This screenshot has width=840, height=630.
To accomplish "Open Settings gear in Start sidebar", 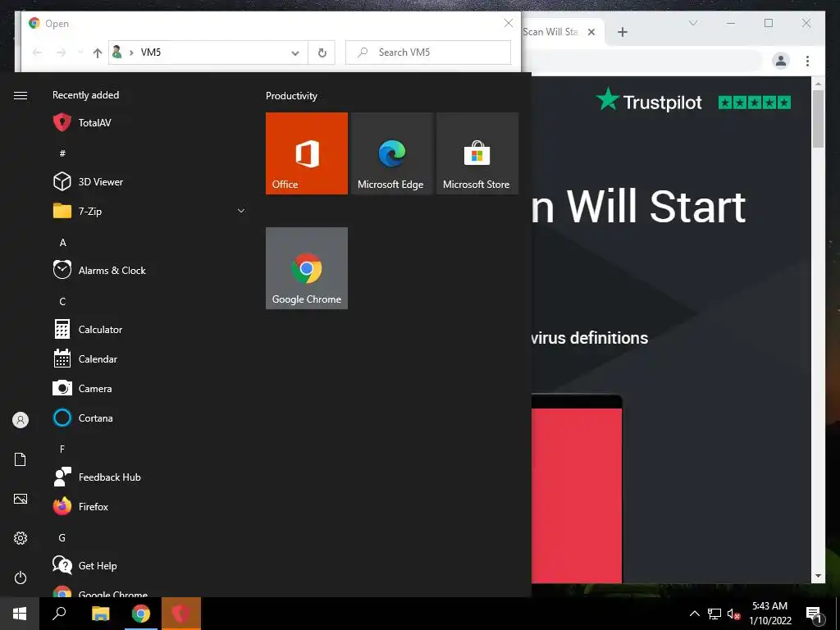I will click(21, 538).
